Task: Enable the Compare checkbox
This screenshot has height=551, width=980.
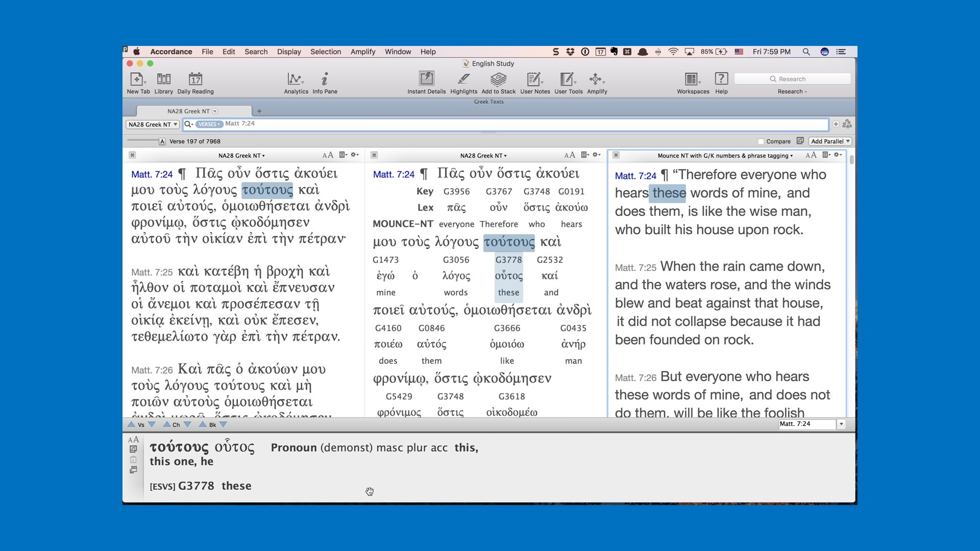Action: click(761, 141)
